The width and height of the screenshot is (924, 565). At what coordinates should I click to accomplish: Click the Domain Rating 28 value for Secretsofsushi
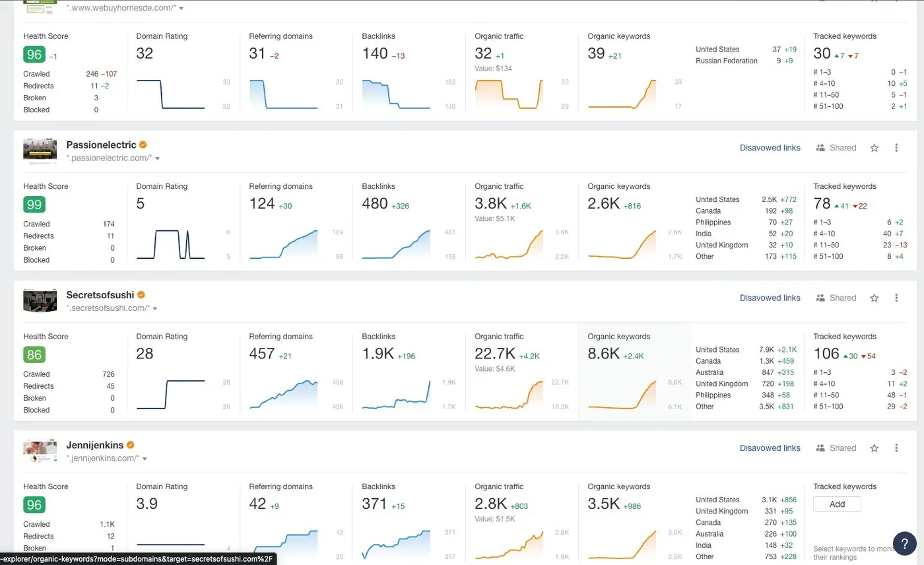pyautogui.click(x=145, y=354)
